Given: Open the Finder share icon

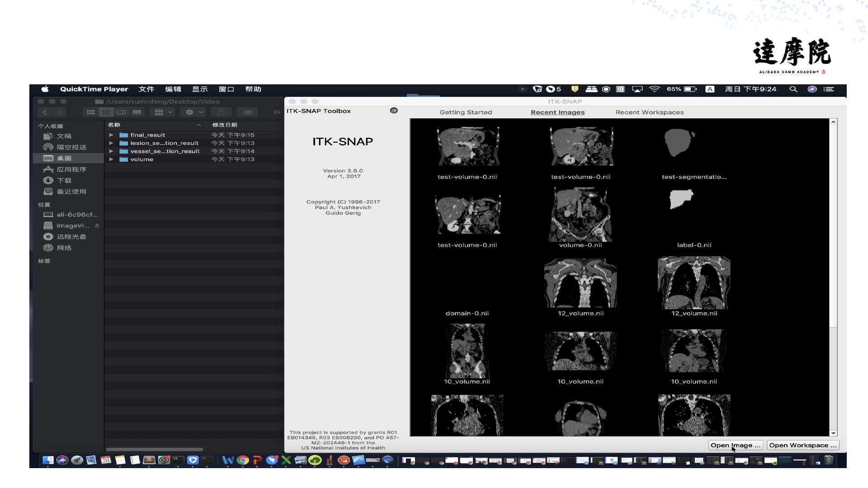Looking at the screenshot, I should coord(221,112).
